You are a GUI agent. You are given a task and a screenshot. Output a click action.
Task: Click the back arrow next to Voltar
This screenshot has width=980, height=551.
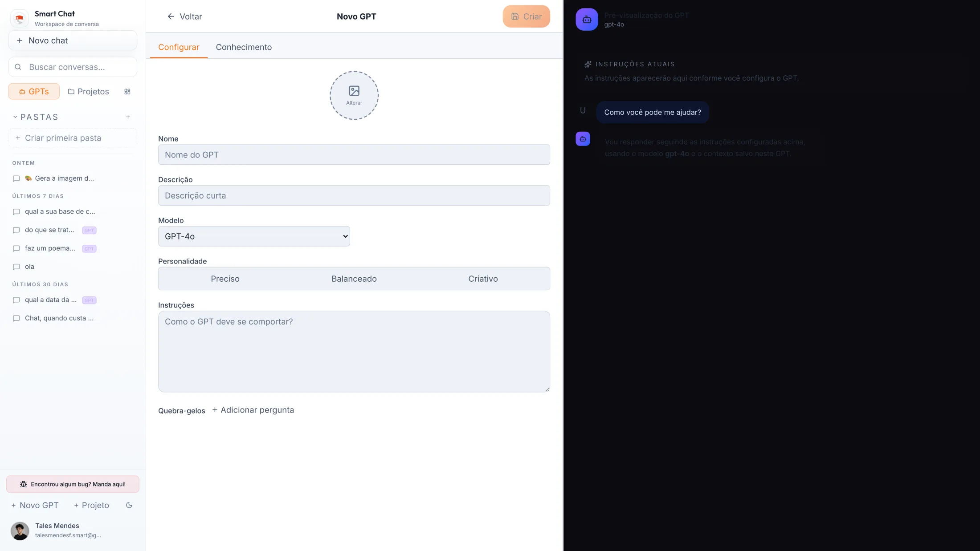click(171, 16)
